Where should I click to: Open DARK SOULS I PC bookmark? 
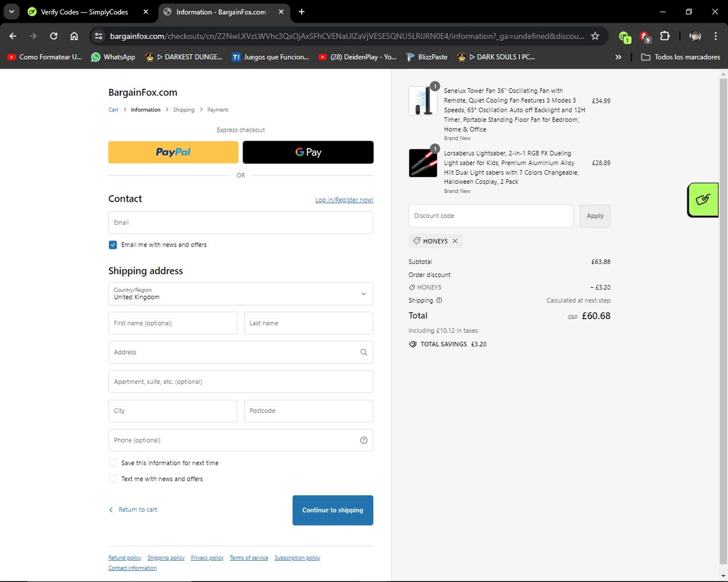click(496, 57)
